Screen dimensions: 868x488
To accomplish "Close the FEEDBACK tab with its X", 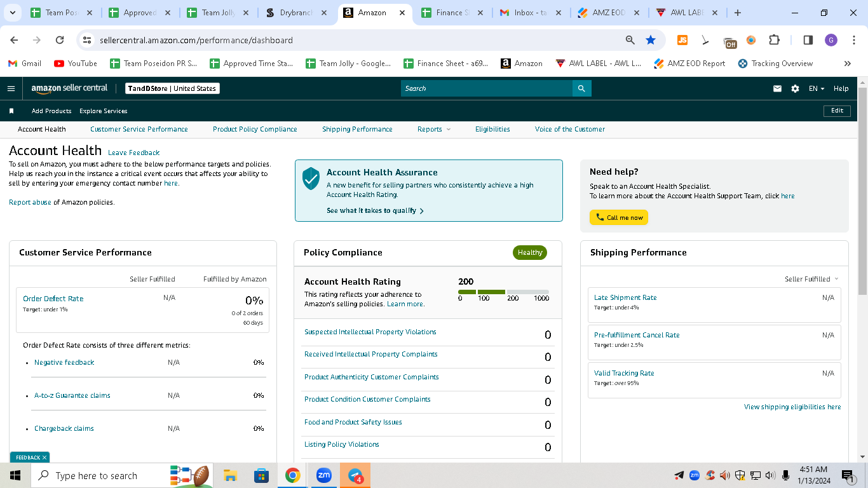I will pyautogui.click(x=44, y=457).
